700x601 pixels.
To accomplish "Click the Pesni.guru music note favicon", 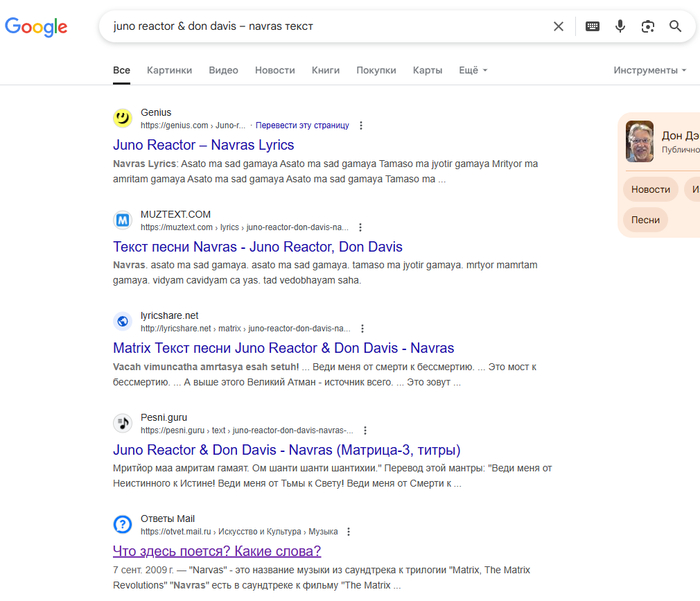I will point(122,423).
